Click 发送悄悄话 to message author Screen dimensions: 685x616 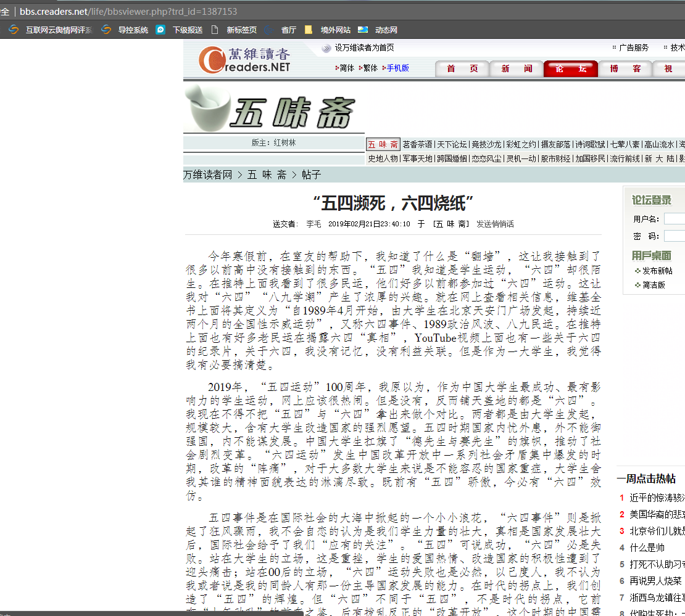click(495, 224)
